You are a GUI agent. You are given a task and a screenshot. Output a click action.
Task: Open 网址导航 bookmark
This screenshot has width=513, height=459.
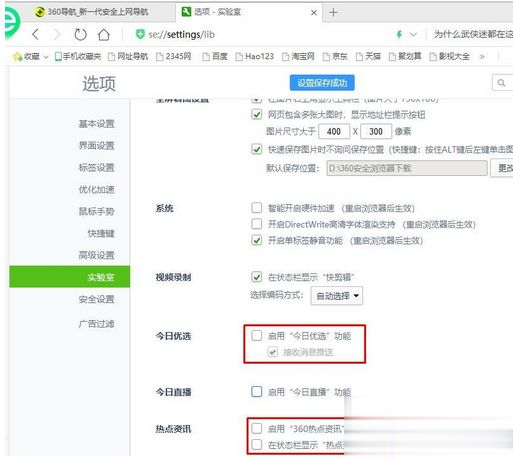pyautogui.click(x=128, y=57)
